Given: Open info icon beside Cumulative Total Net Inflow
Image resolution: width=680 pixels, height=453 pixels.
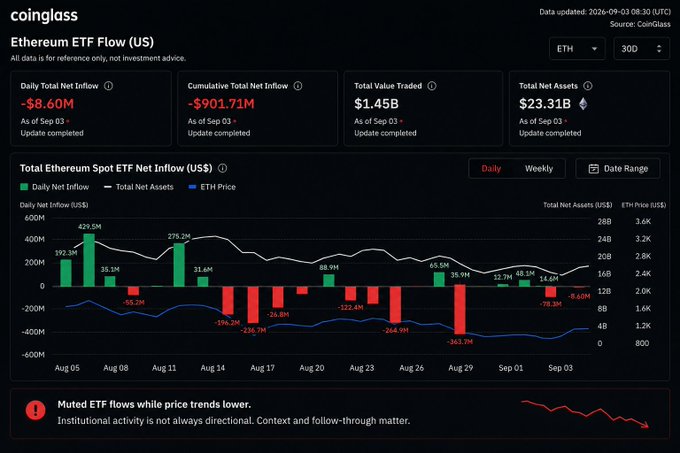Looking at the screenshot, I should (298, 86).
